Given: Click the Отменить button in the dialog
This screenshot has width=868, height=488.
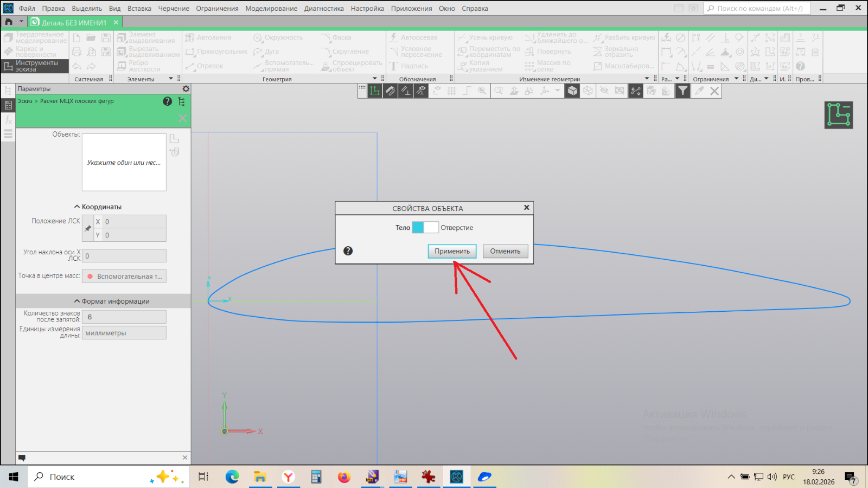Looking at the screenshot, I should pyautogui.click(x=505, y=251).
